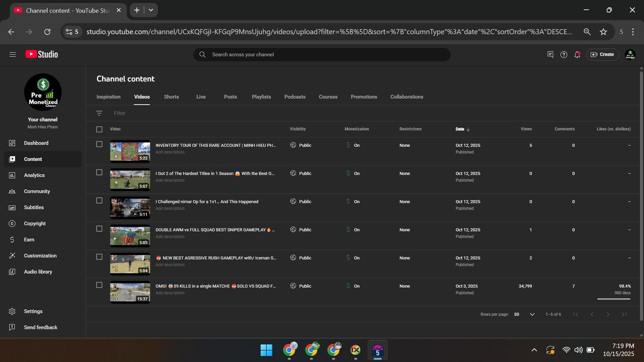Image resolution: width=644 pixels, height=362 pixels.
Task: Open the DOUBLE AWM vs FULL SQUAD video title
Action: pyautogui.click(x=211, y=230)
